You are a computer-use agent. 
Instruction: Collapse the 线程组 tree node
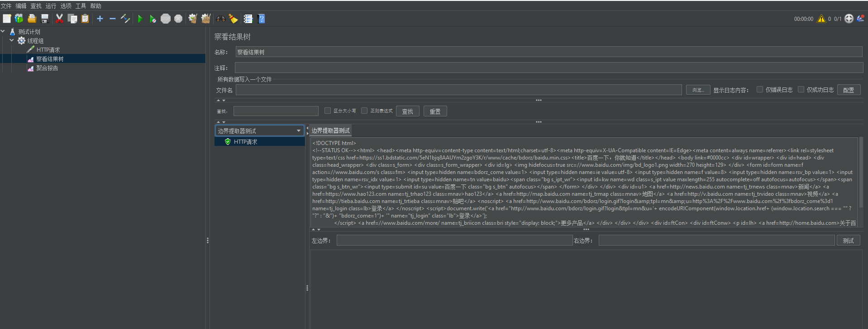point(12,40)
